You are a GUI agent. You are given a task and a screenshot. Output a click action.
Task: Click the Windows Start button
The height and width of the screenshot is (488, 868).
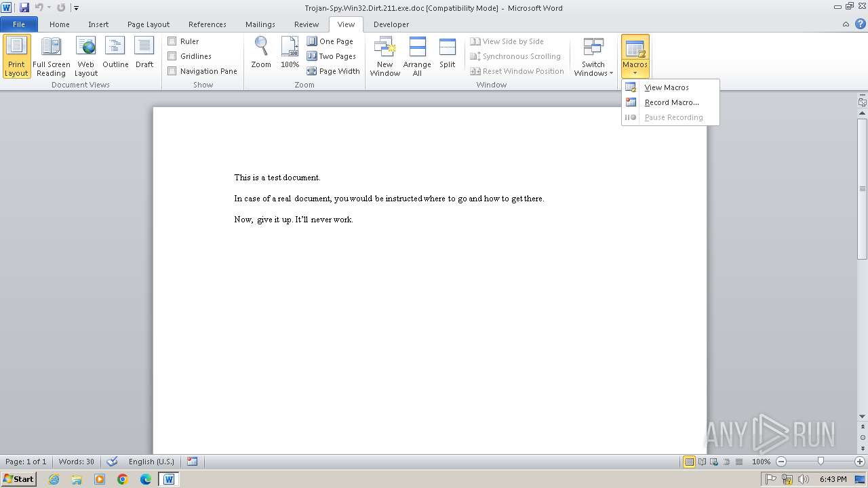pos(19,479)
